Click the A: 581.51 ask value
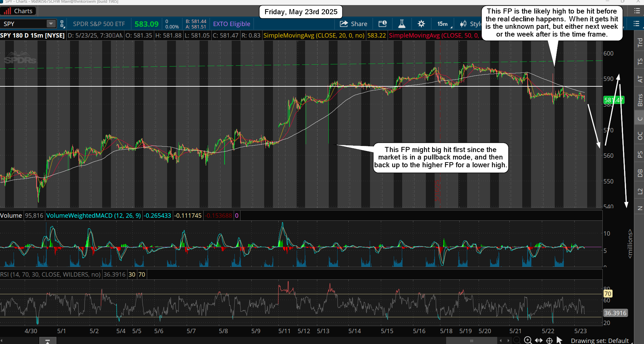The image size is (644, 344). tap(196, 27)
